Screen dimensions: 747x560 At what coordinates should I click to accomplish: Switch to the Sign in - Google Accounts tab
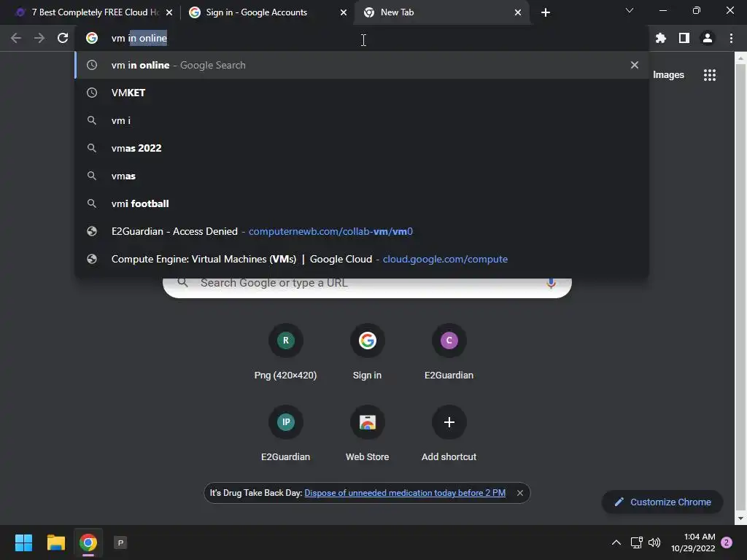(267, 12)
